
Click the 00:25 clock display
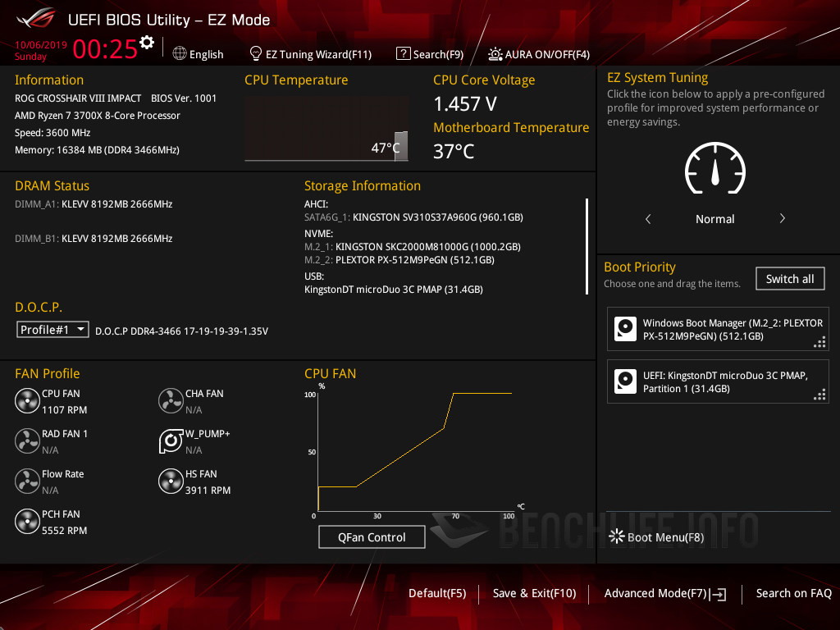click(x=105, y=48)
